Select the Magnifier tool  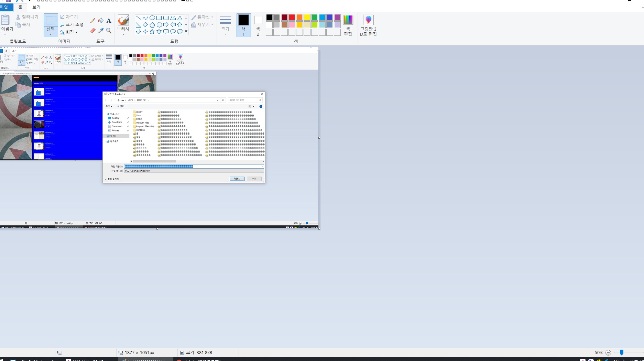109,31
